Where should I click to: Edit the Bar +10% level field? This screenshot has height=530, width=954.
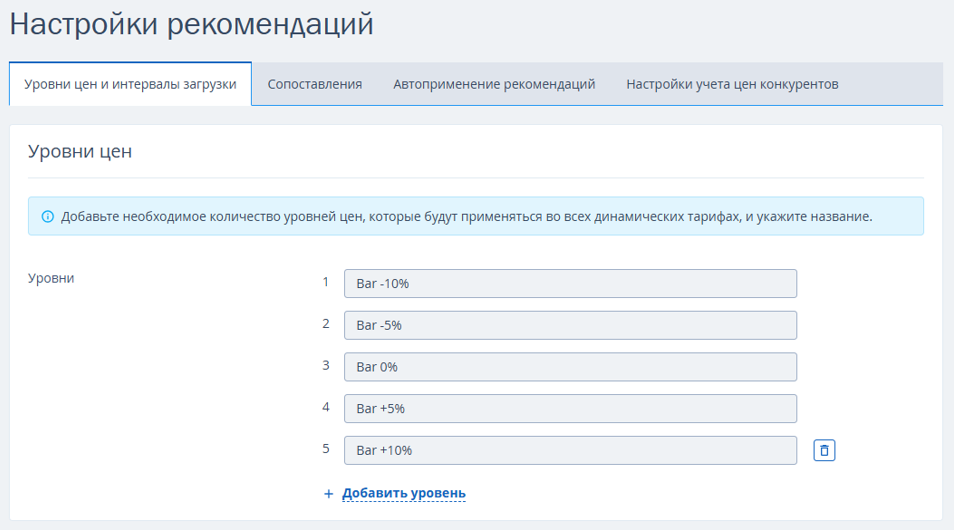(x=570, y=450)
